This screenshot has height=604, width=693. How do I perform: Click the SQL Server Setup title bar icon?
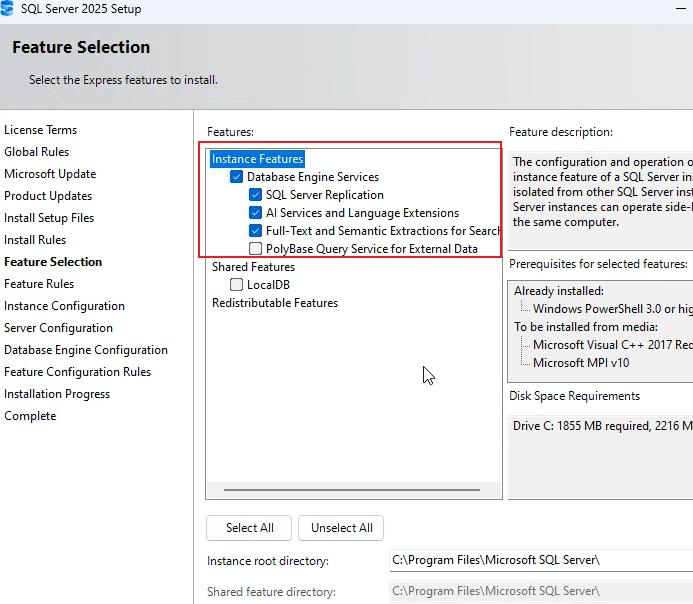pyautogui.click(x=9, y=9)
